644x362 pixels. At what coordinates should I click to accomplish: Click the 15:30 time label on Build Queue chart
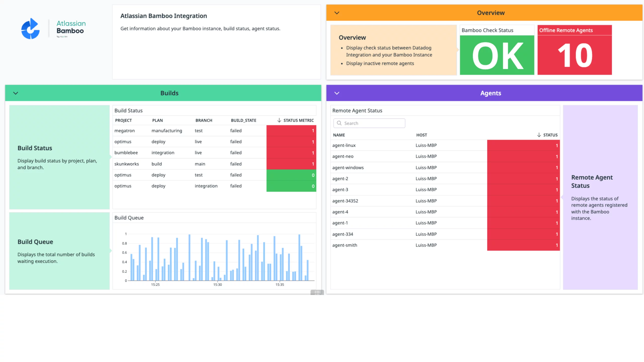click(218, 285)
